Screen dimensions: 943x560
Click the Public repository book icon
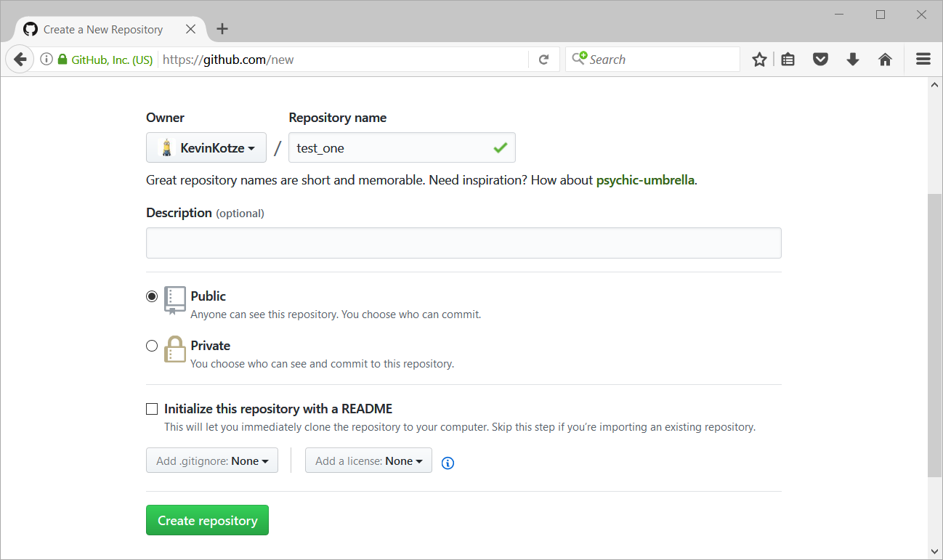click(x=174, y=300)
